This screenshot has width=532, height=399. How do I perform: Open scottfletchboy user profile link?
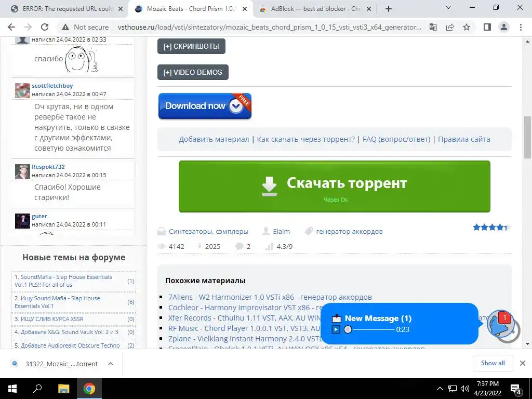click(52, 86)
